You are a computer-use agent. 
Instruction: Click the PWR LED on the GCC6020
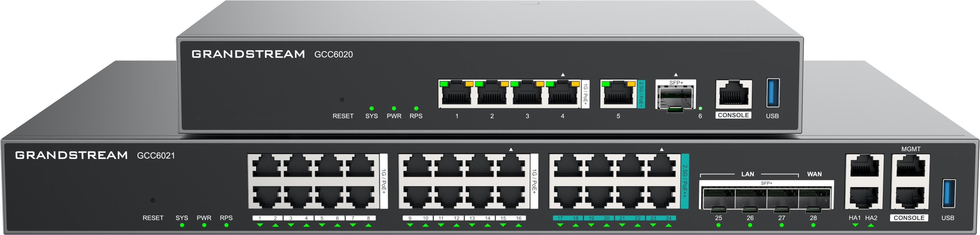tap(394, 108)
